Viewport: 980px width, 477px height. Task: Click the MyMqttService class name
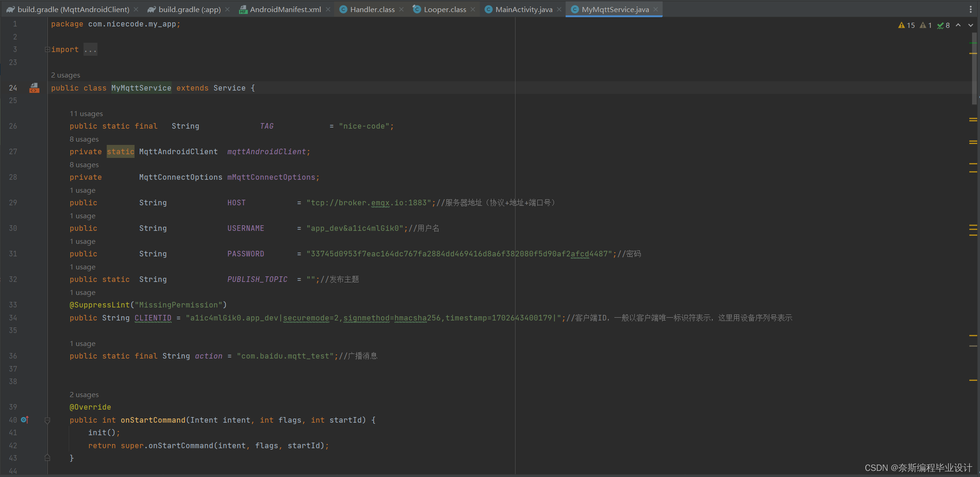click(x=142, y=88)
